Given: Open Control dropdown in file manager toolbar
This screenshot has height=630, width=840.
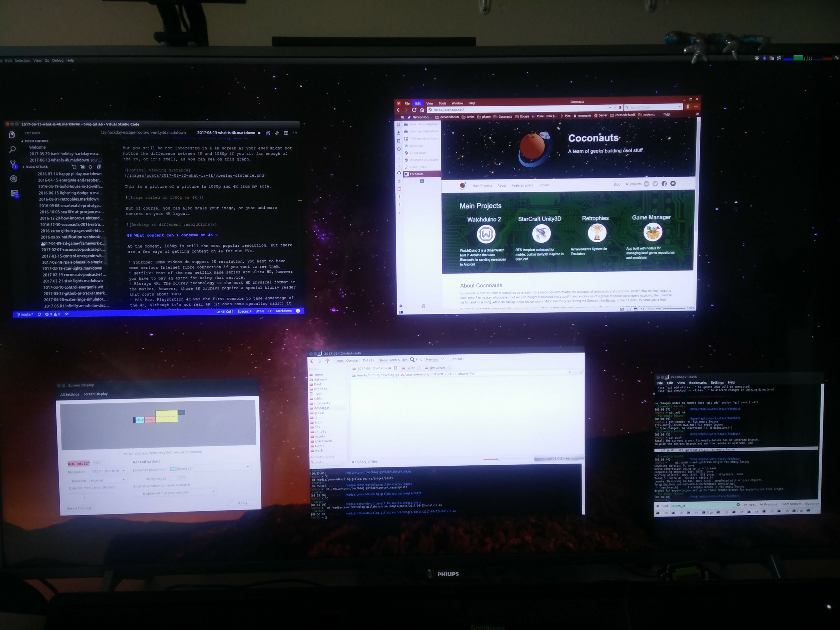Looking at the screenshot, I should pos(457,359).
